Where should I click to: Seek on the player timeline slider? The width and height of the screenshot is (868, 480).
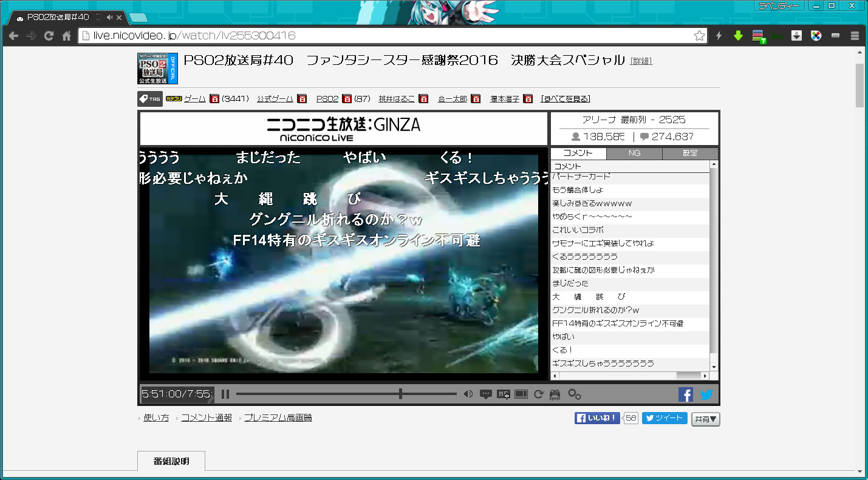coord(346,394)
